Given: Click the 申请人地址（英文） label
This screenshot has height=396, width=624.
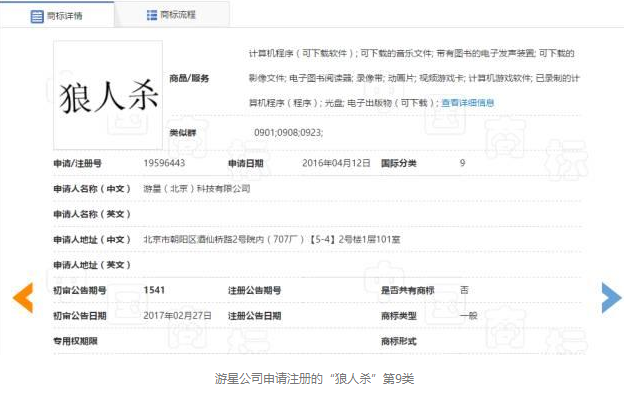Looking at the screenshot, I should coord(92,265).
